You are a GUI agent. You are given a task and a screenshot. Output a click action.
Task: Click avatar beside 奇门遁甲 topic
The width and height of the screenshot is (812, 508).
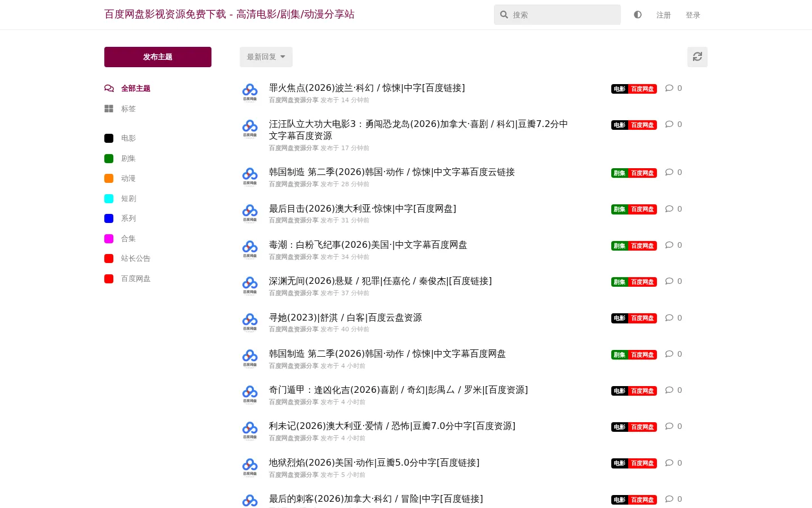click(x=250, y=395)
